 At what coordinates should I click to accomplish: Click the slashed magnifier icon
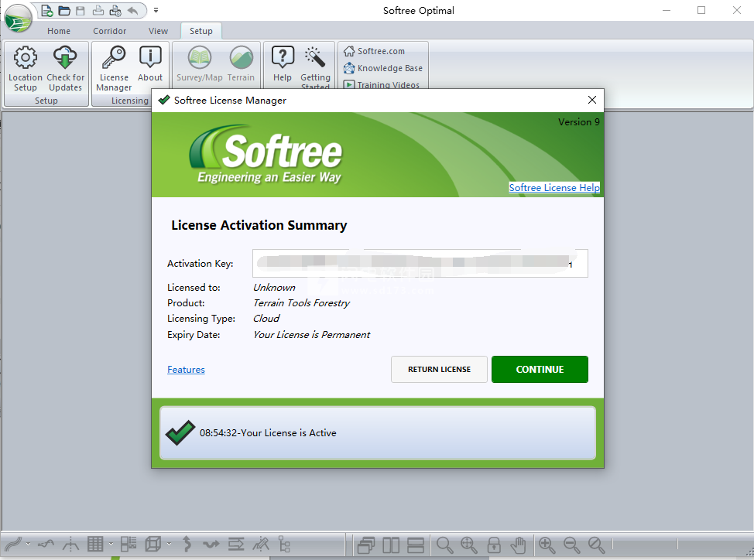pos(596,545)
